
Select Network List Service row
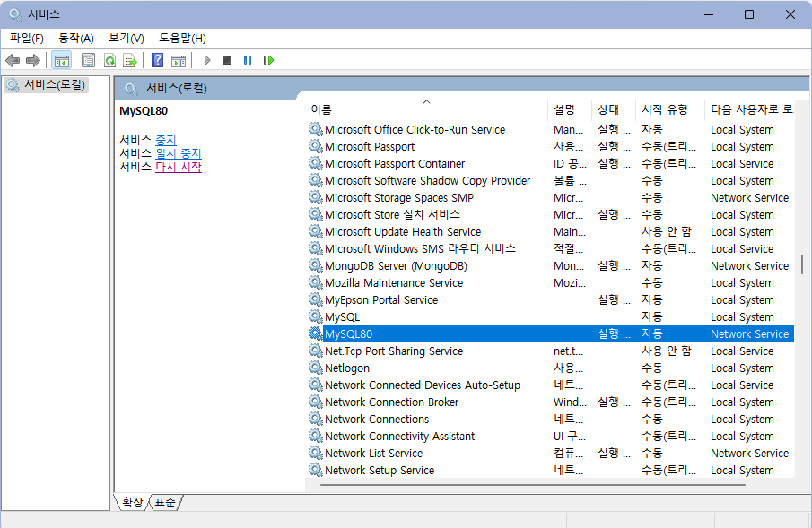[x=551, y=454]
